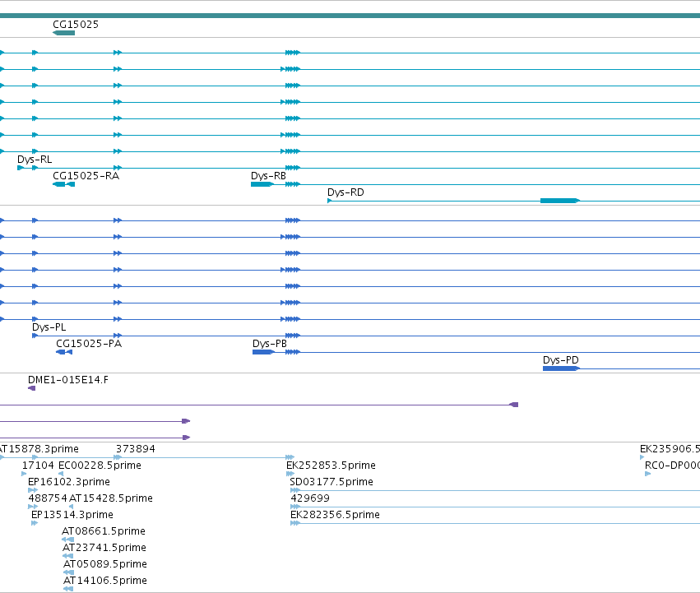The image size is (700, 593).
Task: Select the Dys-PL first coding exon arrow
Action: (x=35, y=336)
